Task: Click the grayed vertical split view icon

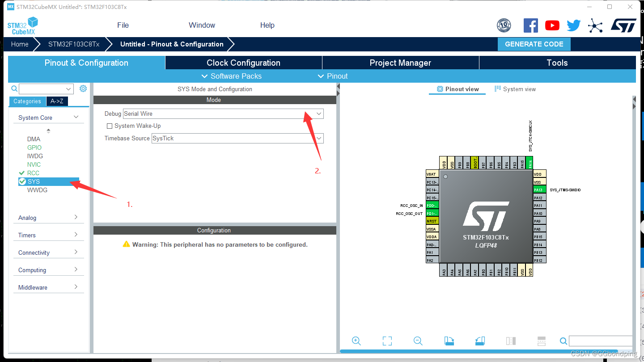Action: coord(511,341)
